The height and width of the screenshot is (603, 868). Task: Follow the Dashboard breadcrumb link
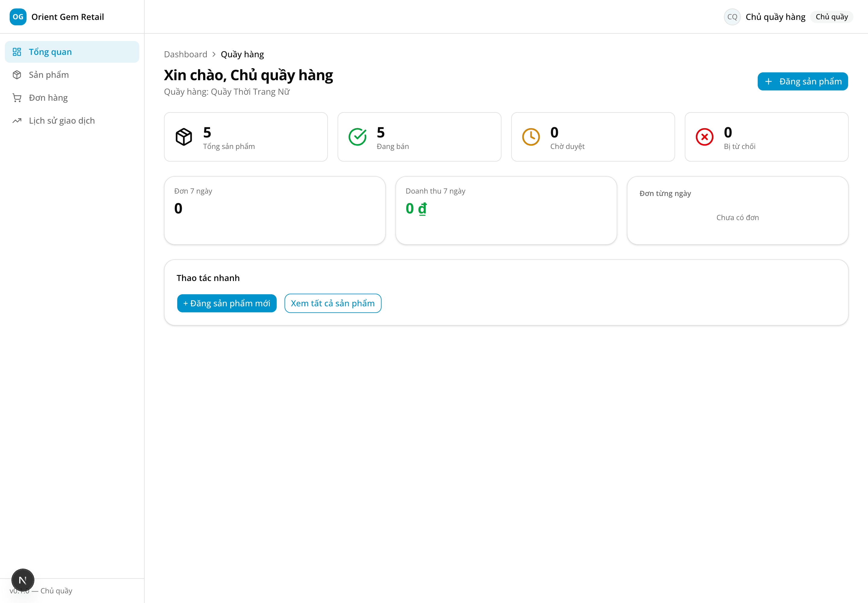[185, 54]
